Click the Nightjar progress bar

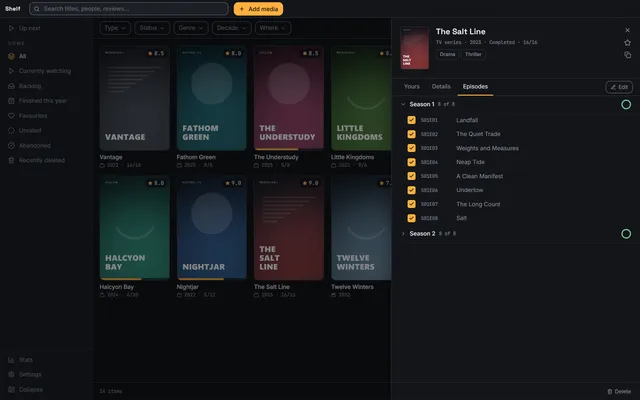[211, 279]
